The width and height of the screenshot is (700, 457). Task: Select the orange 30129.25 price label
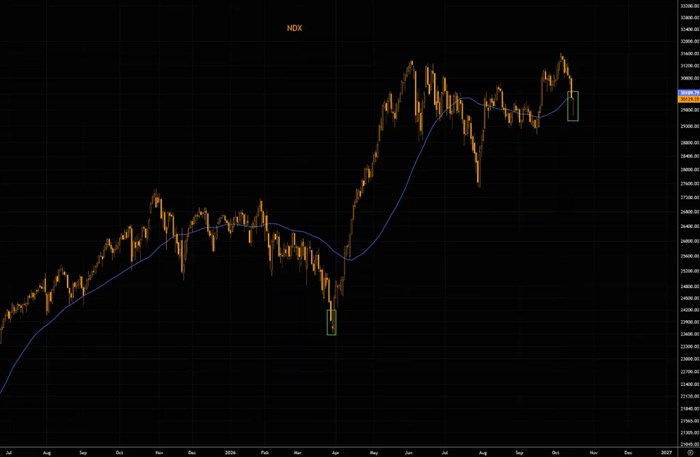(x=689, y=99)
